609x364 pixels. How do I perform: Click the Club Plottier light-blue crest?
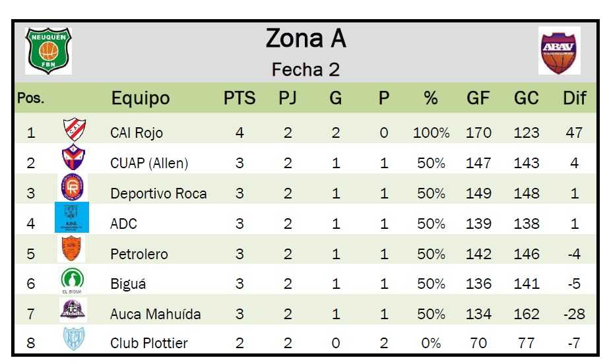72,340
